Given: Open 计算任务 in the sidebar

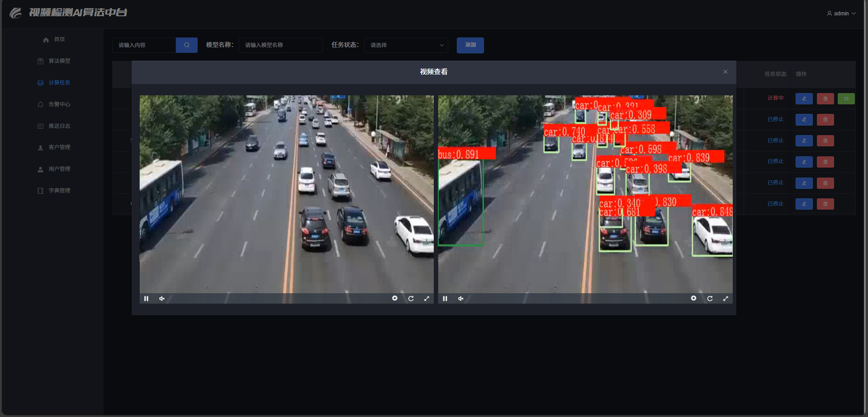Looking at the screenshot, I should (x=53, y=83).
